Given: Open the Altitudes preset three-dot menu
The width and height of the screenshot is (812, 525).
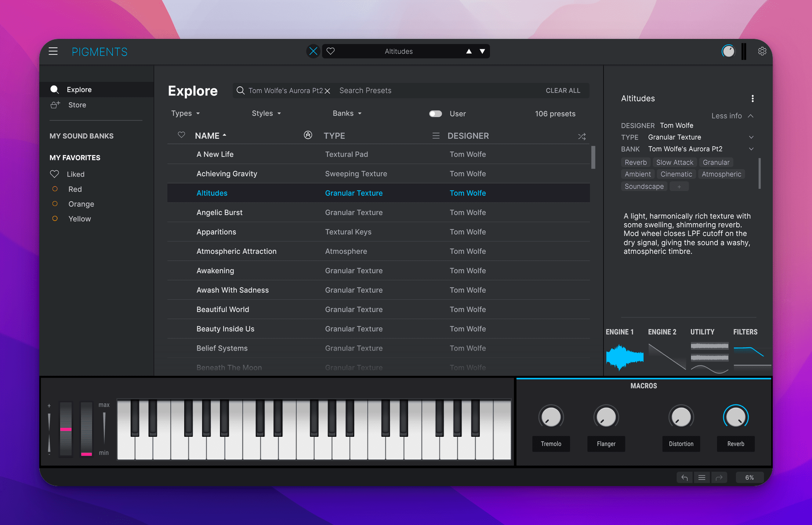Looking at the screenshot, I should [x=753, y=98].
